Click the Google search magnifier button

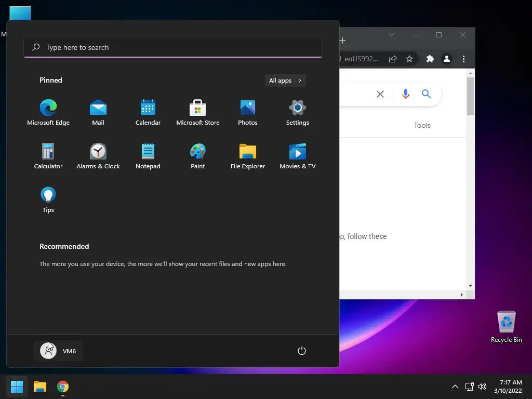click(426, 94)
